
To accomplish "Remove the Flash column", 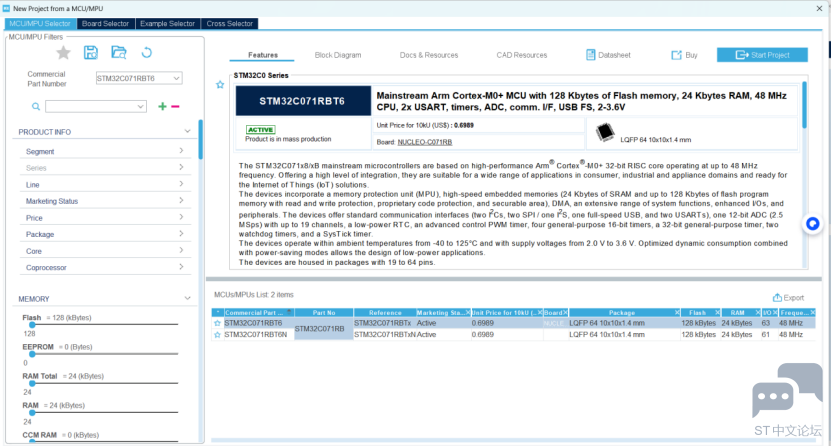I will [x=717, y=313].
